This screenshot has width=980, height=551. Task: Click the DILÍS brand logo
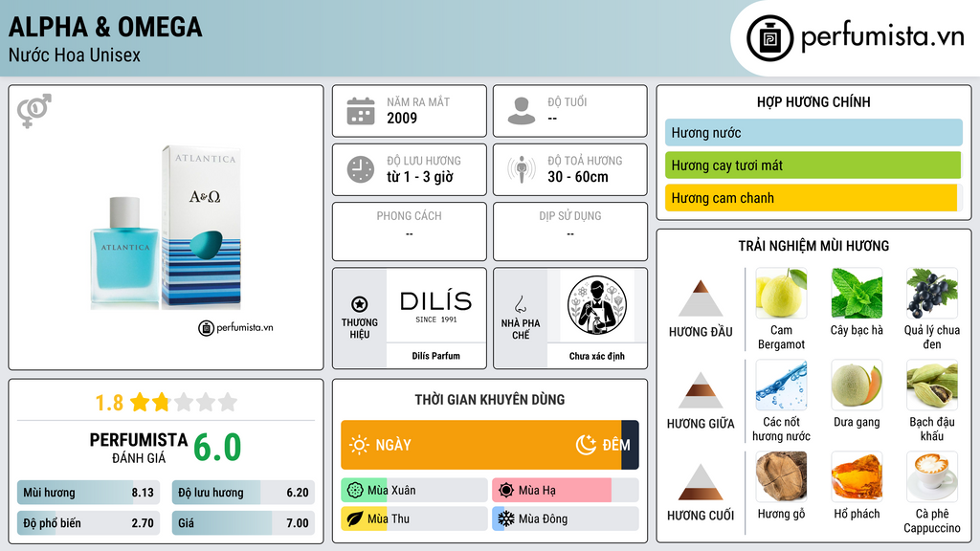436,305
